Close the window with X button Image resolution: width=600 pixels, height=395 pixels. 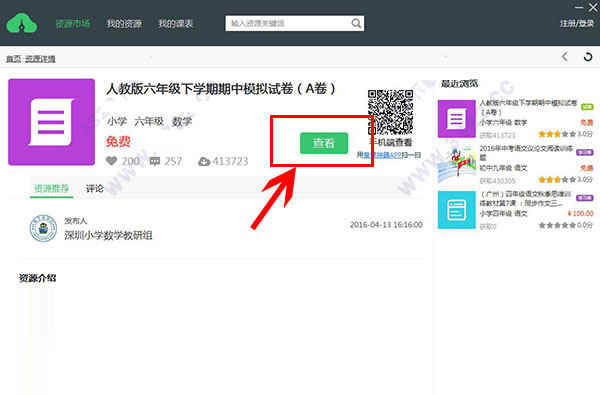pos(593,7)
